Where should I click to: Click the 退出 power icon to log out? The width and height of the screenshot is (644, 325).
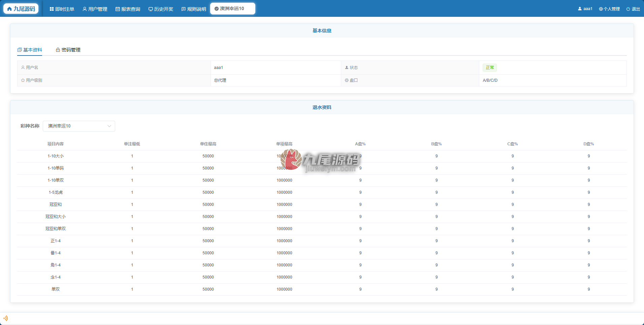click(628, 9)
